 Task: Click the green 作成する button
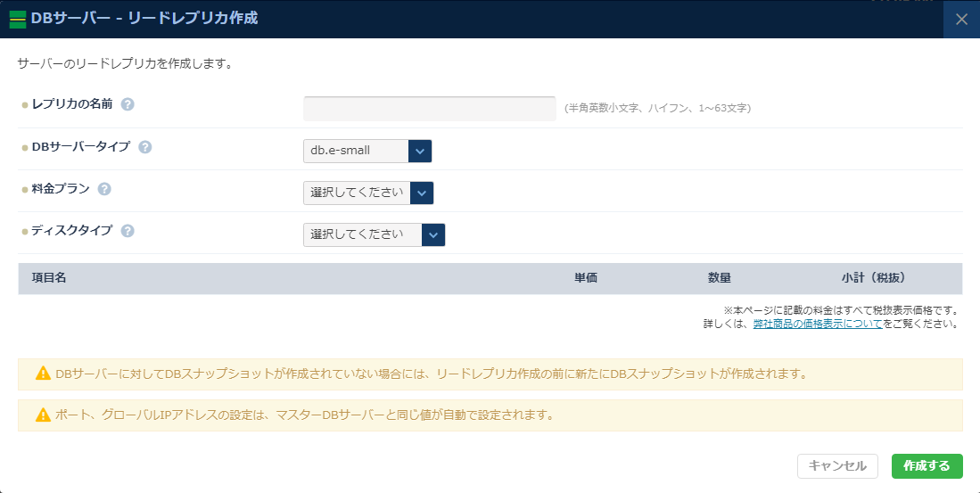[x=926, y=465]
